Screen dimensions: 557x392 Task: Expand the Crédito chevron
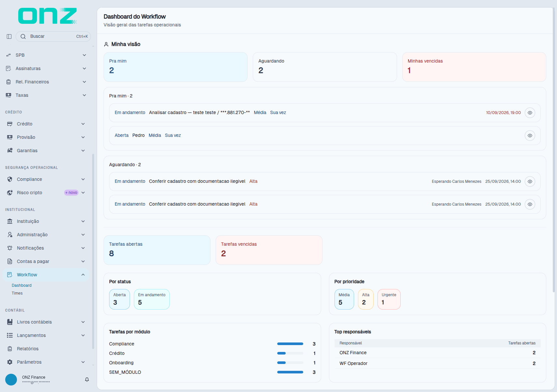(83, 124)
